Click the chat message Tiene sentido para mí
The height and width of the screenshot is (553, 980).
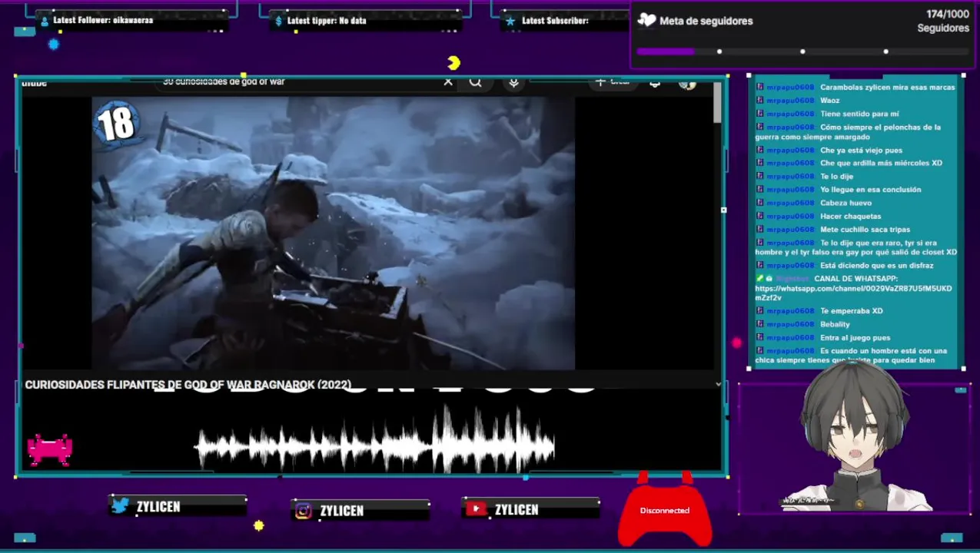(859, 114)
